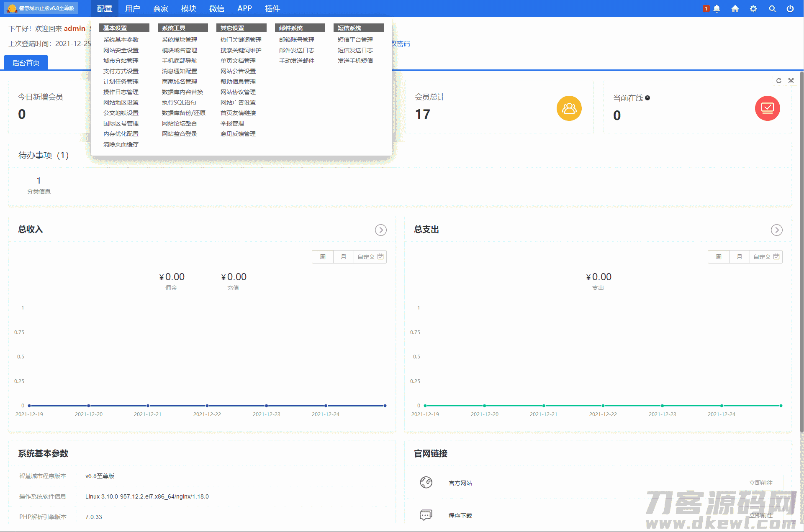Choose 系统基本参数 menu entry

121,40
